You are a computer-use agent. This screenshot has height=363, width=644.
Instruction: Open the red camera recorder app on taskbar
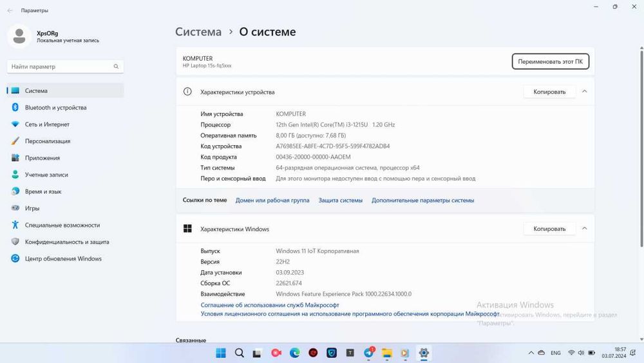[276, 353]
